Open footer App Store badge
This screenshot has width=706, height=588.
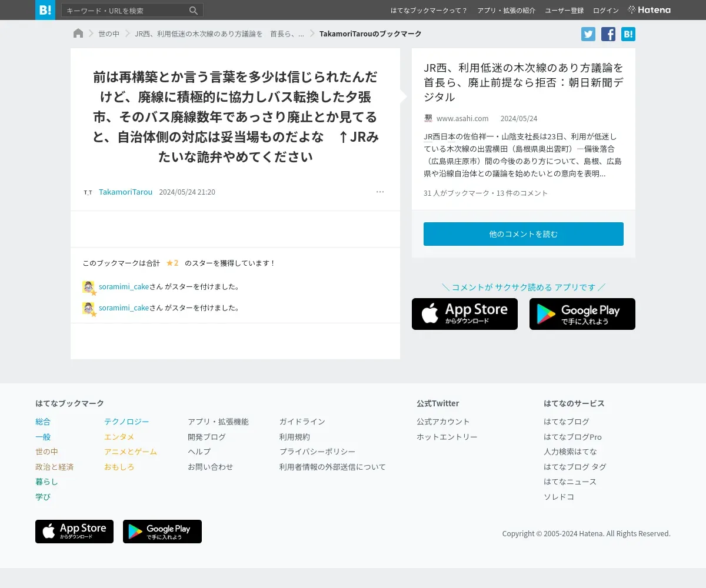tap(74, 532)
